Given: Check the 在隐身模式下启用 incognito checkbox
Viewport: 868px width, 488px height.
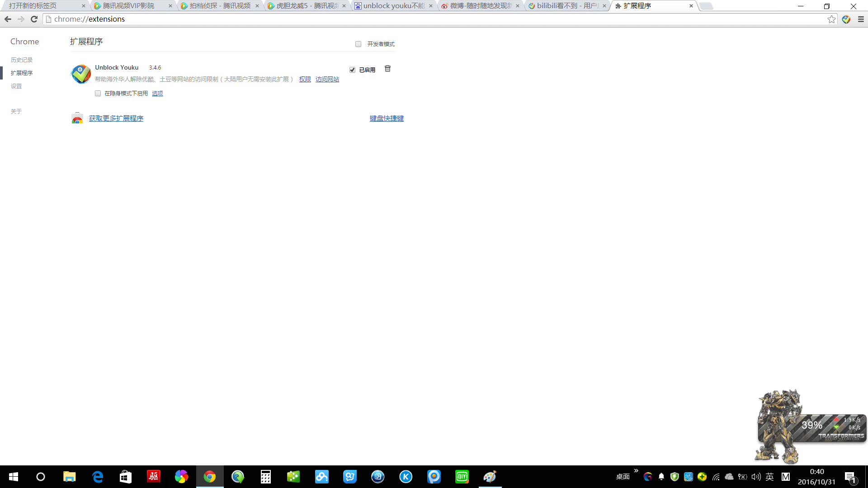Looking at the screenshot, I should coord(98,93).
